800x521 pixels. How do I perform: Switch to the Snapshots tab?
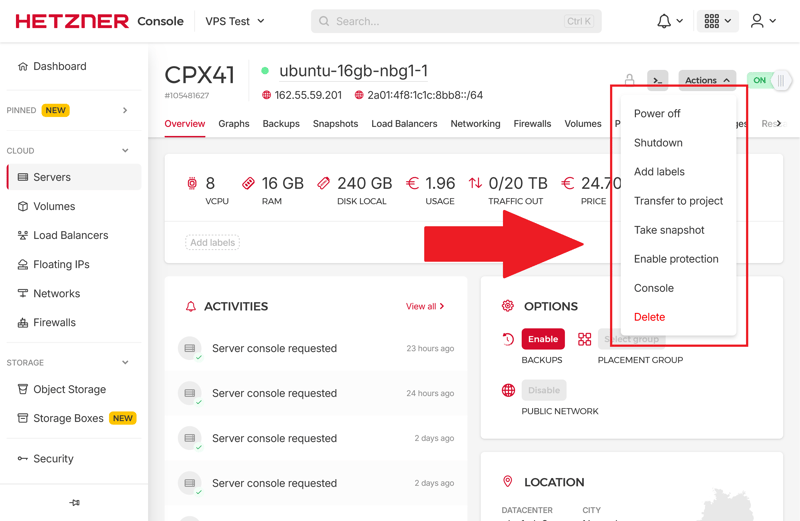(335, 124)
